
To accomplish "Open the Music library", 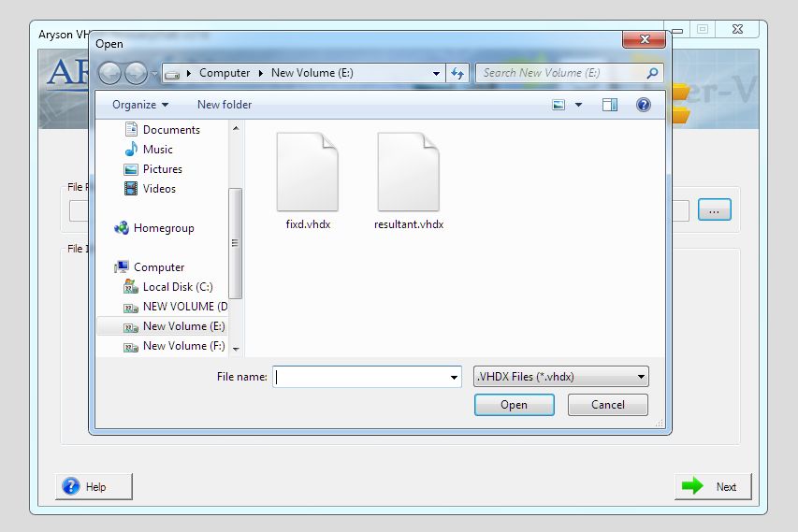I will [149, 150].
